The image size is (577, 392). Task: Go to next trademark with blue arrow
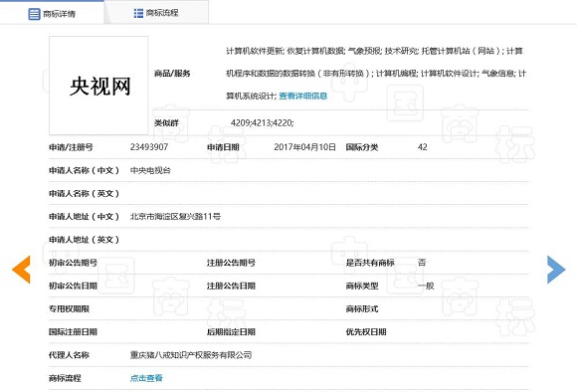click(556, 270)
